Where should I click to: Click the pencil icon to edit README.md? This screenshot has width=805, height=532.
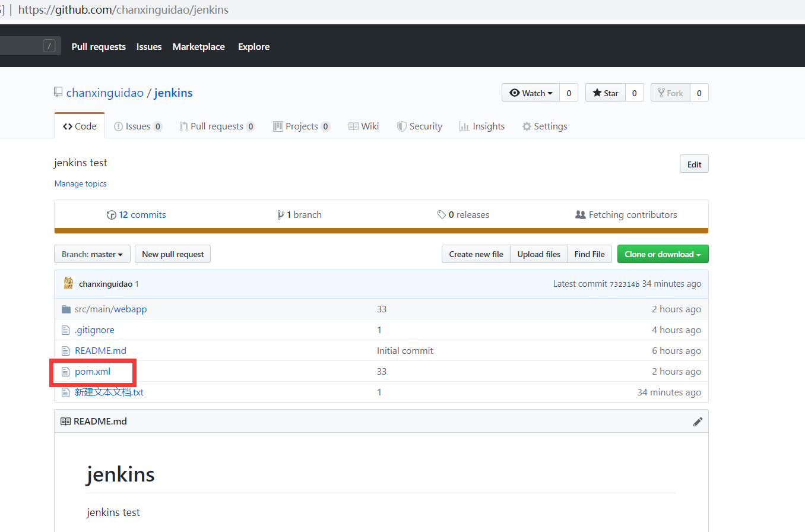click(698, 422)
